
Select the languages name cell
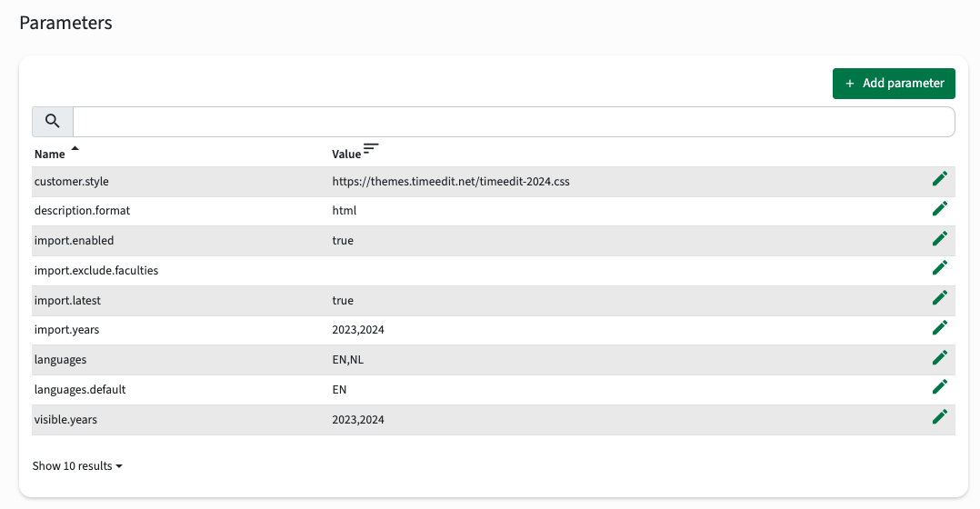point(60,360)
